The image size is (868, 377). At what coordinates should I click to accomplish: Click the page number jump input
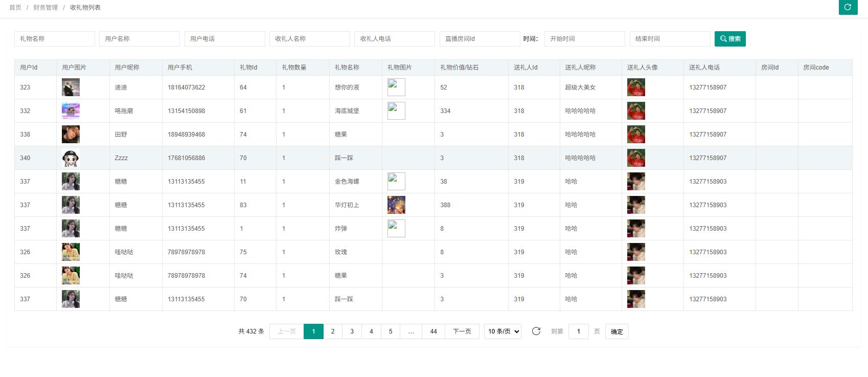click(578, 331)
